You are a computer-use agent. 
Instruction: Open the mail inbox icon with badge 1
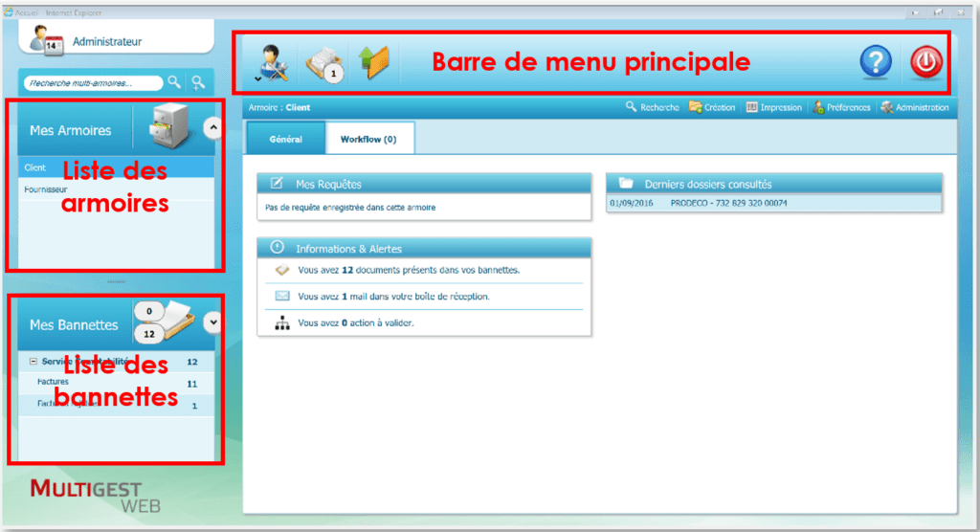click(323, 63)
